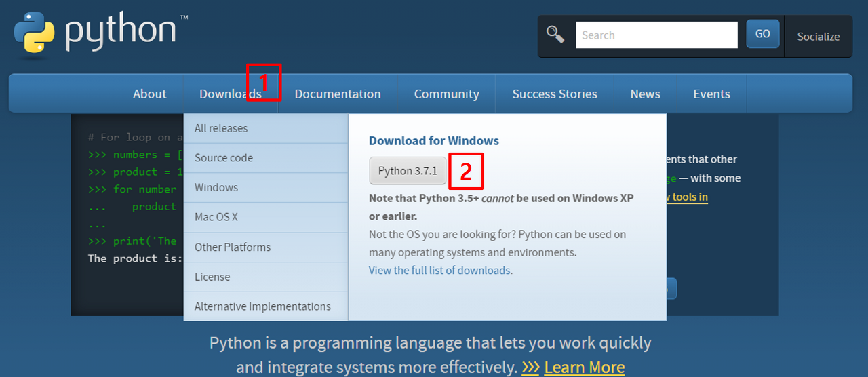Image resolution: width=868 pixels, height=377 pixels.
Task: Open the Events navigation menu
Action: click(711, 94)
